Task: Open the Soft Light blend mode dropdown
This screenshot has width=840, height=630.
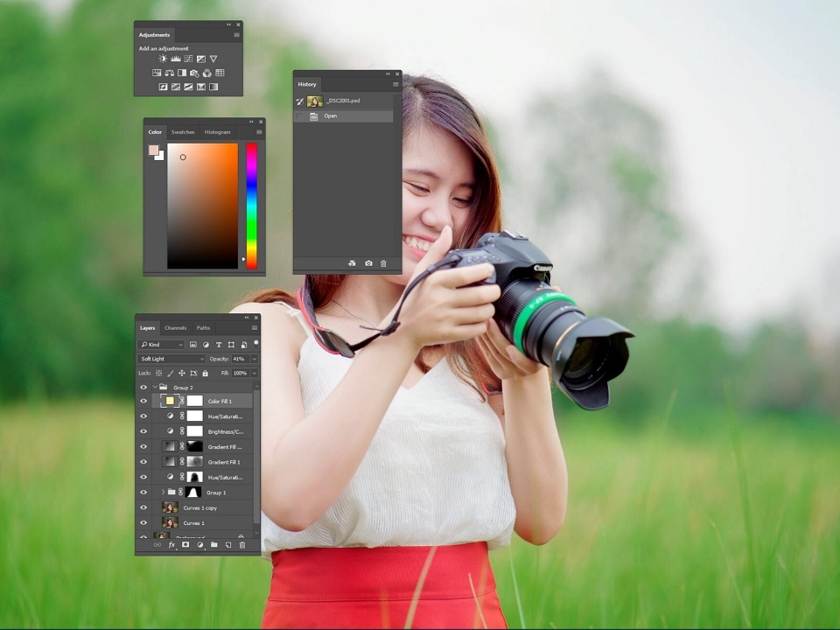Action: pyautogui.click(x=171, y=359)
